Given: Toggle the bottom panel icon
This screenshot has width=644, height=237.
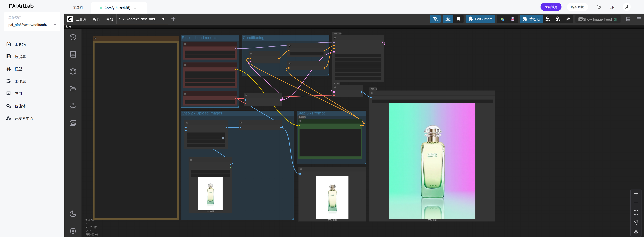Looking at the screenshot, I should coord(628,19).
